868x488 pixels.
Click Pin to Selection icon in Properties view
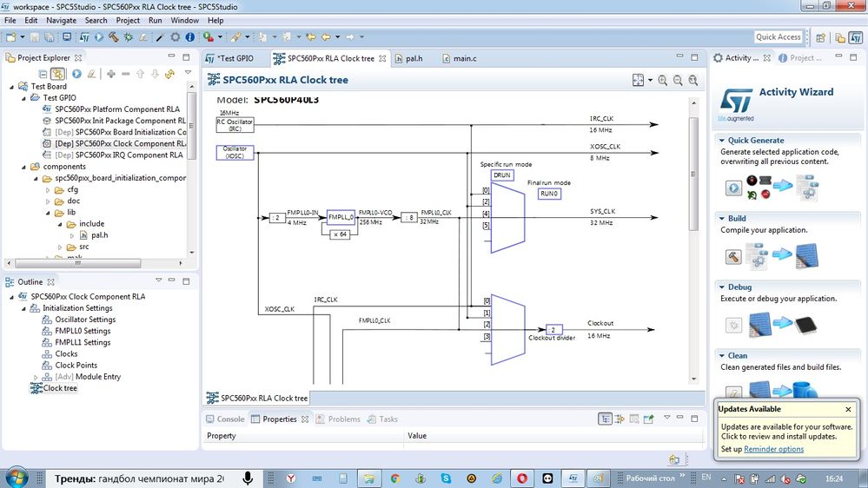pyautogui.click(x=649, y=419)
